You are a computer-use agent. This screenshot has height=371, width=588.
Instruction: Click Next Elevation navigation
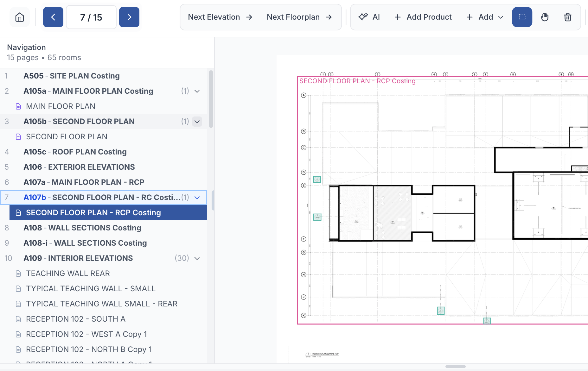coord(220,17)
